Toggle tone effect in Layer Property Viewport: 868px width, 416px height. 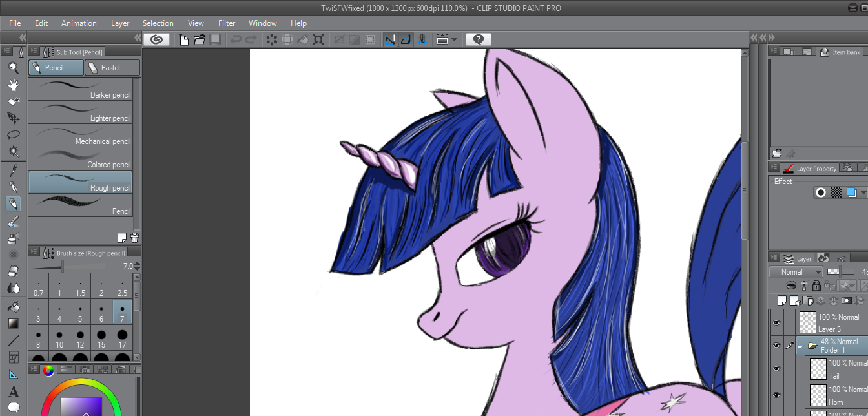tap(836, 192)
